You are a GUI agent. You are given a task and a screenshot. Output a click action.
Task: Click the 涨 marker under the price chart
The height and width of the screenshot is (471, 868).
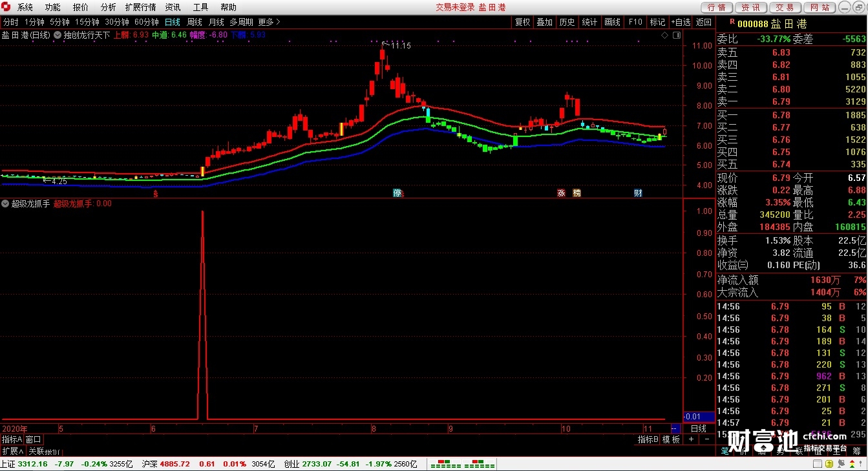[x=561, y=193]
